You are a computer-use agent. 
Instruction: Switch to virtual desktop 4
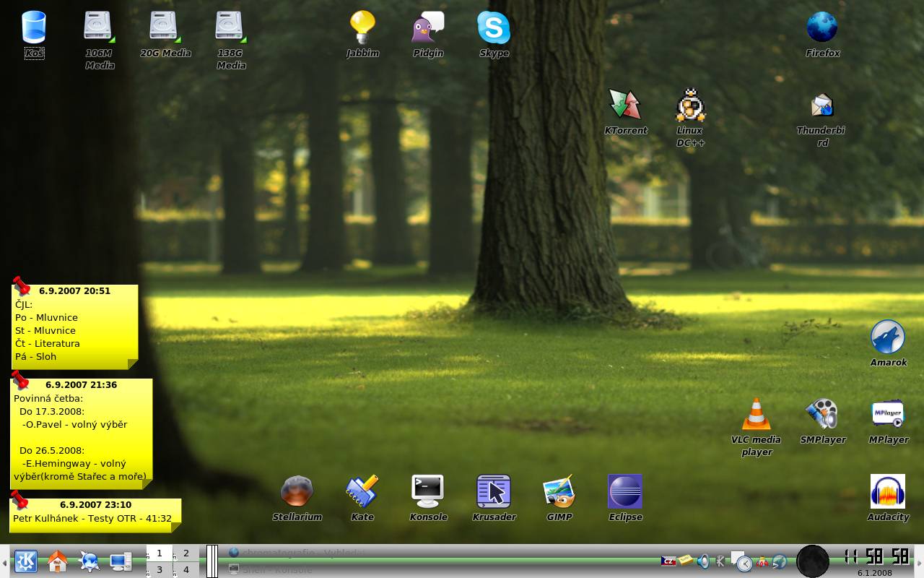click(186, 569)
